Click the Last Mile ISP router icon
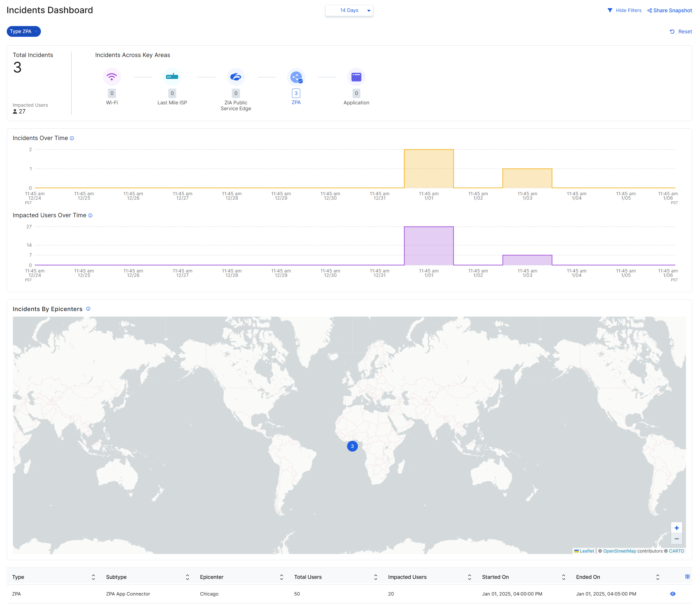The width and height of the screenshot is (700, 604). 172,77
